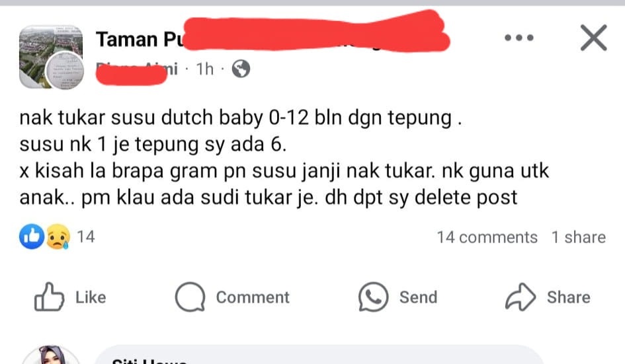
Task: Tap the Send button label
Action: 419,297
